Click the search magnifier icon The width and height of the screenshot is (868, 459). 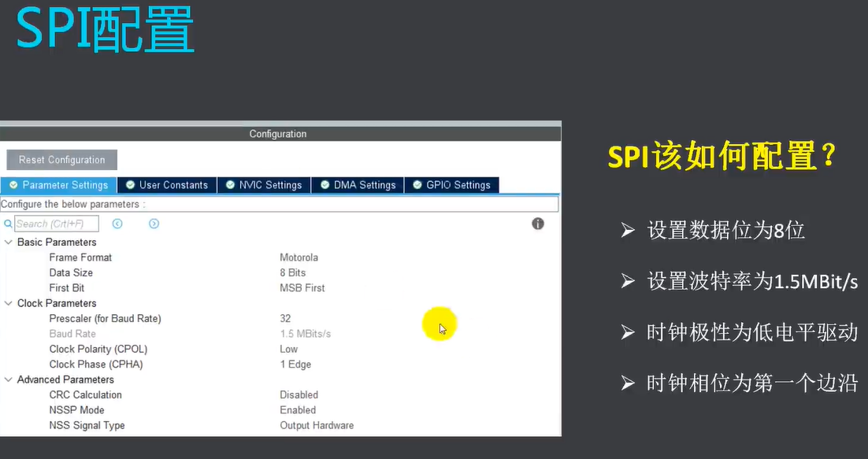coord(8,224)
